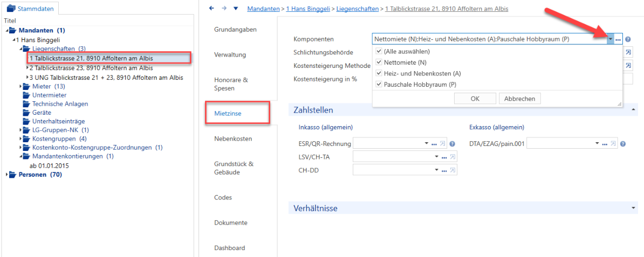
Task: Open the Honorare & Spesen tab
Action: pyautogui.click(x=231, y=84)
